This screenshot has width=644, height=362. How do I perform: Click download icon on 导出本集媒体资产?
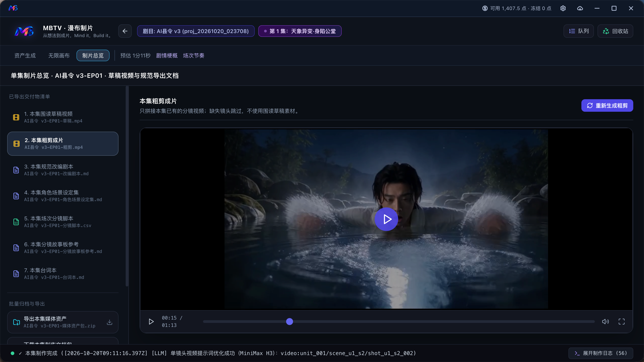[x=110, y=322]
